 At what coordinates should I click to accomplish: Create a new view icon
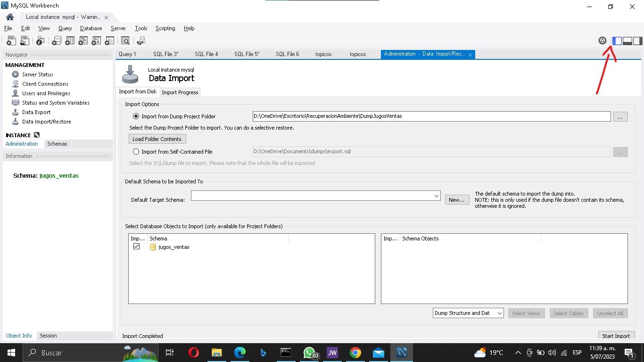point(83,41)
